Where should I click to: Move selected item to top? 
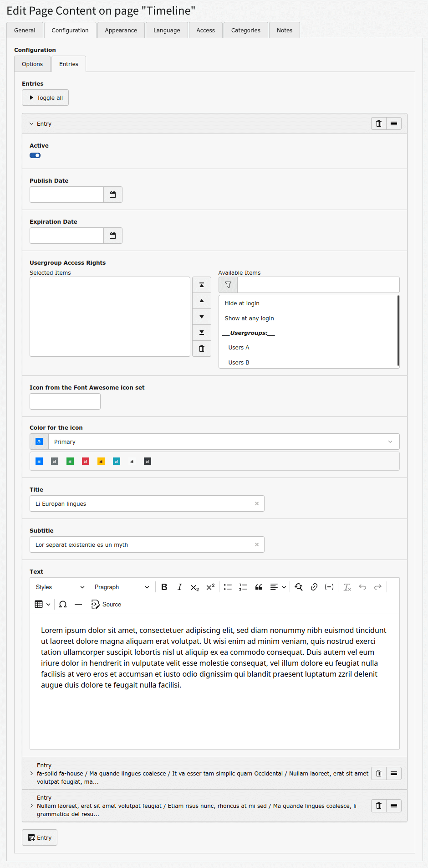click(x=202, y=285)
